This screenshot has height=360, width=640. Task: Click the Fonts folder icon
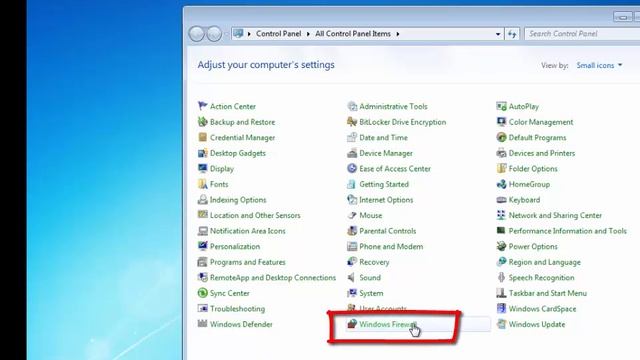tap(202, 184)
